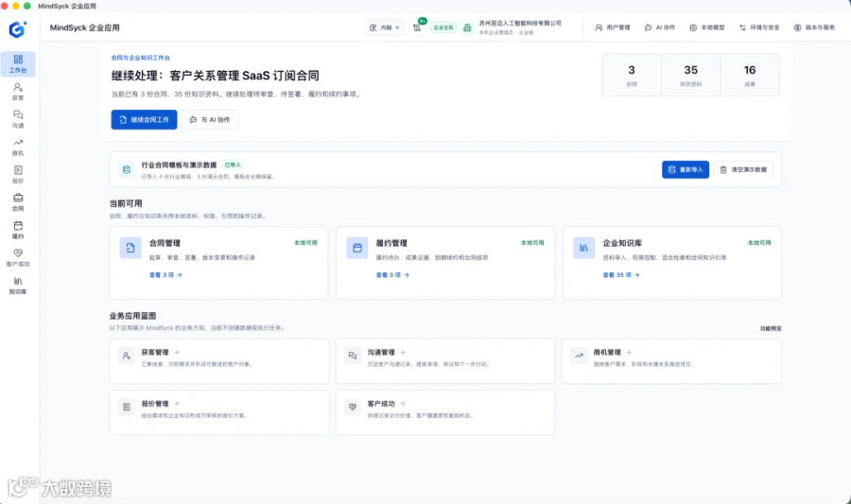Click the 合同与企业知识工作台 breadcrumb
851x504 pixels.
coord(141,58)
